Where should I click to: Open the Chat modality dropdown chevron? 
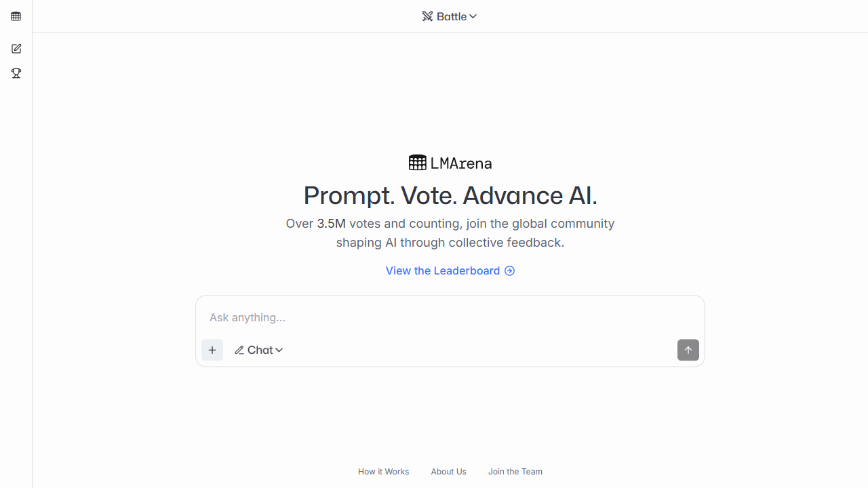pos(279,350)
